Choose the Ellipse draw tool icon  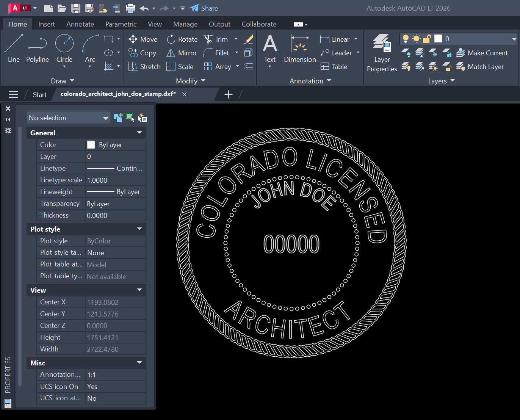[109, 53]
